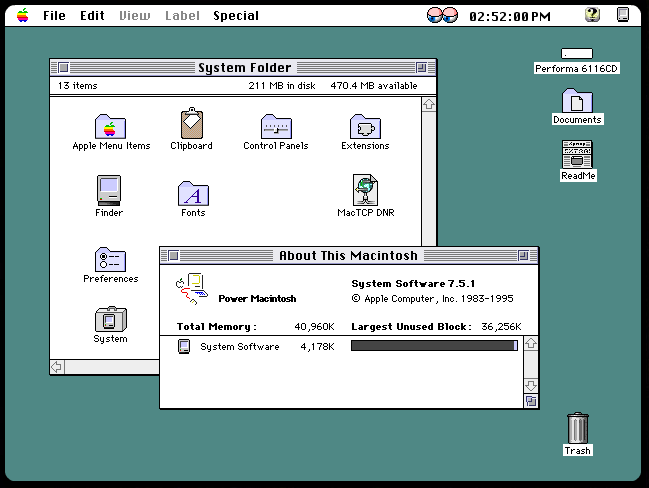The image size is (649, 488).
Task: Open the Label menu
Action: [x=182, y=16]
